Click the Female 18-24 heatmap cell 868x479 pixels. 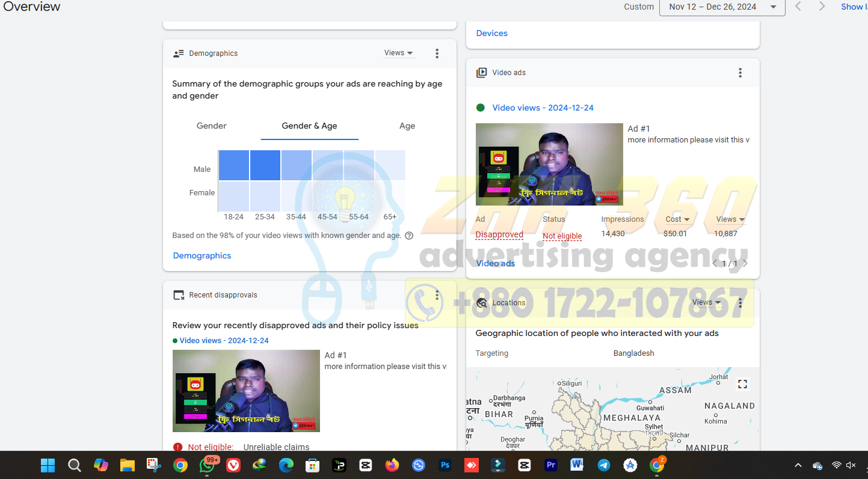tap(233, 196)
